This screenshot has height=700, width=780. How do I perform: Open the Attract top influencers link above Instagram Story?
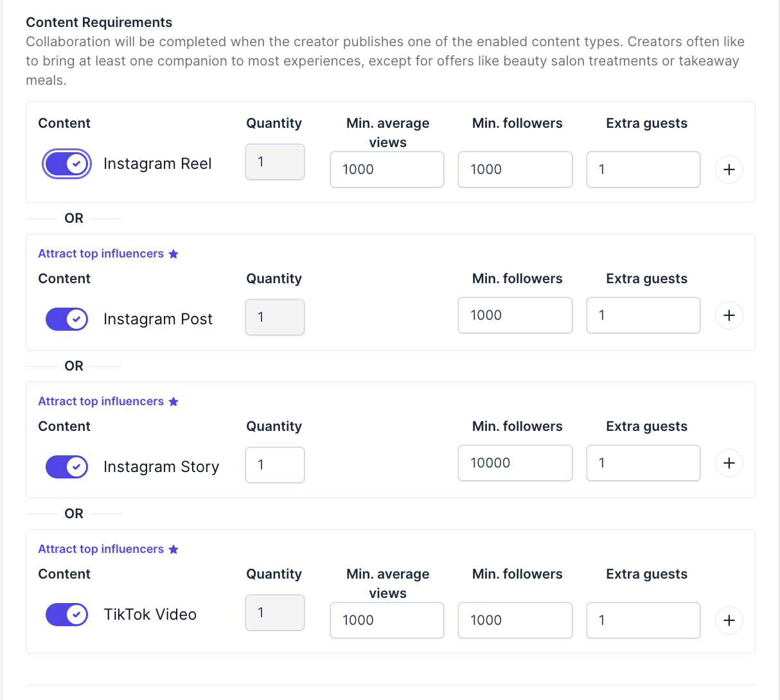tap(101, 401)
